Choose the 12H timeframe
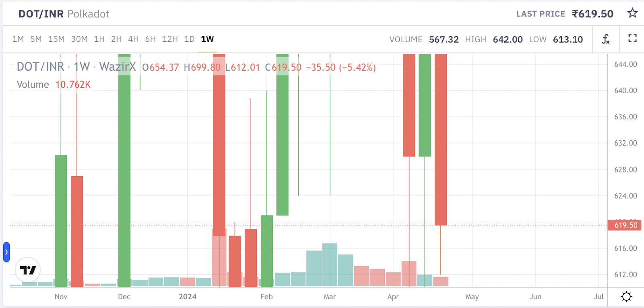The height and width of the screenshot is (308, 644). [x=170, y=39]
